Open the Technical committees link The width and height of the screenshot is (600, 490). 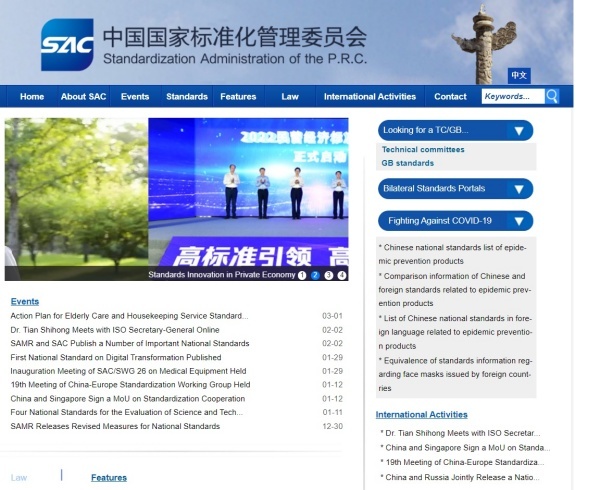coord(423,150)
